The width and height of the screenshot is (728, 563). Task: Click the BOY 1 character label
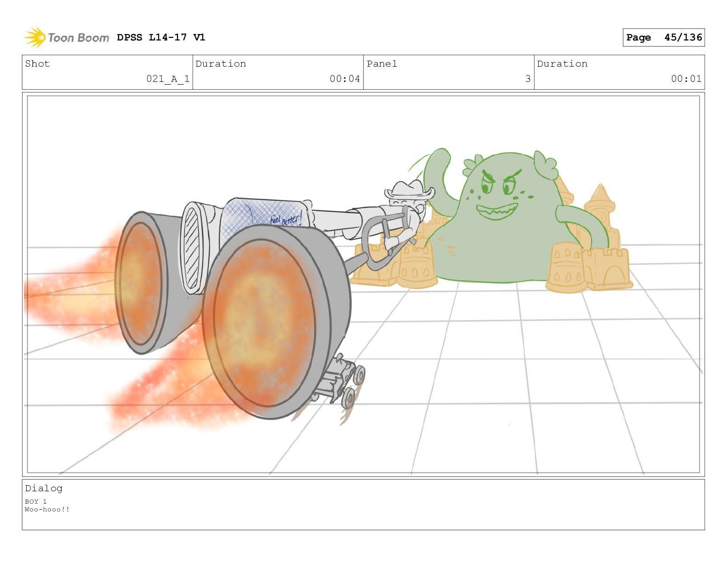pos(36,501)
